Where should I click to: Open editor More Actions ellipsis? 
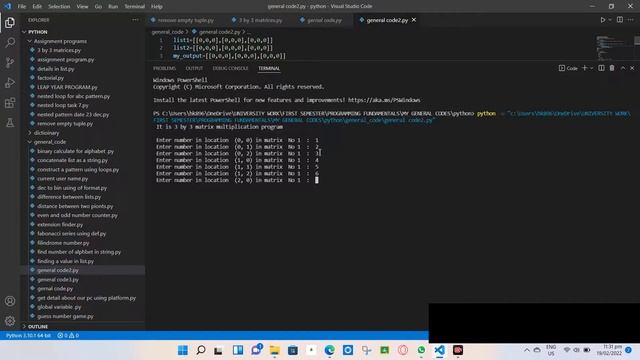[x=631, y=20]
